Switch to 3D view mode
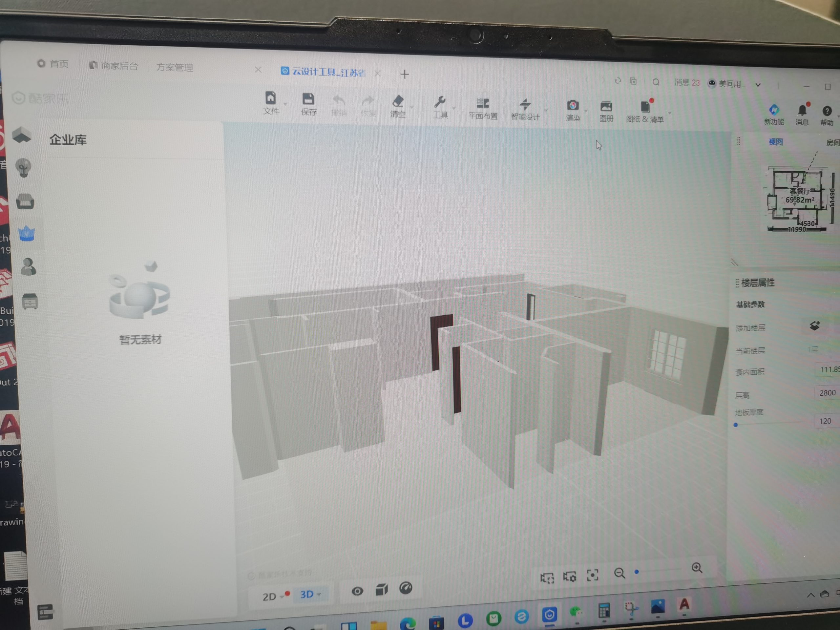 pyautogui.click(x=307, y=594)
